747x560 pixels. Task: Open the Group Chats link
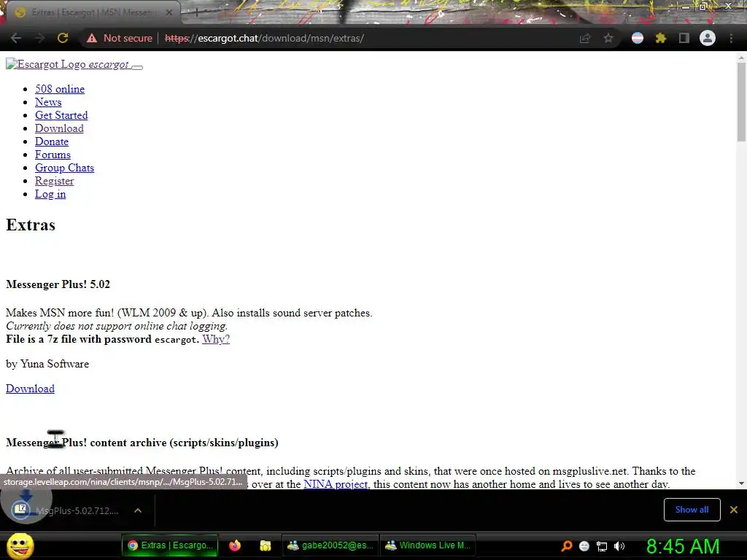64,168
